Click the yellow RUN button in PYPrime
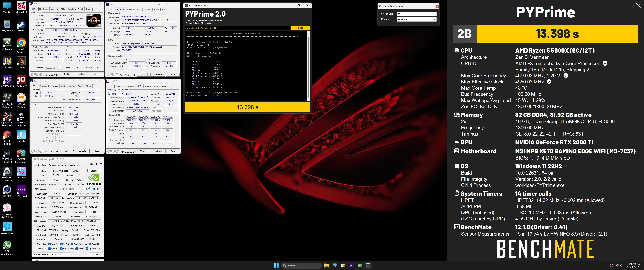Viewport: 644px width, 270px height. [x=300, y=28]
